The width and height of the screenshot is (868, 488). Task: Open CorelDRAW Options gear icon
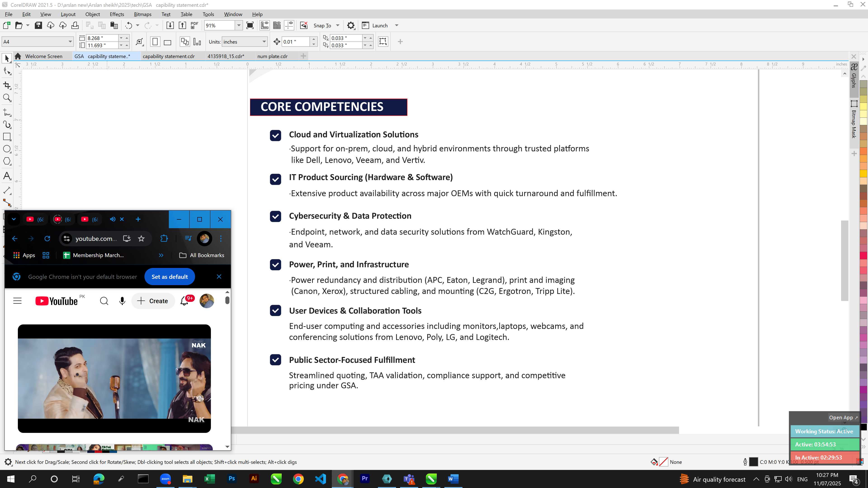pyautogui.click(x=351, y=25)
